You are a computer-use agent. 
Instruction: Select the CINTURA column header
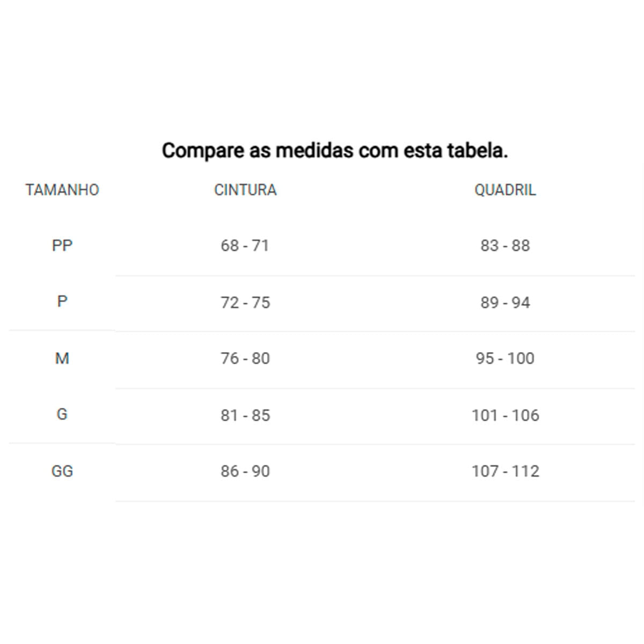[x=245, y=190]
